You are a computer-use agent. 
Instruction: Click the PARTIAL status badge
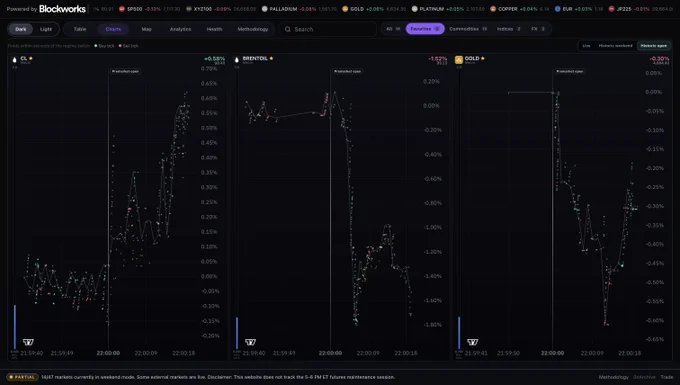point(23,377)
